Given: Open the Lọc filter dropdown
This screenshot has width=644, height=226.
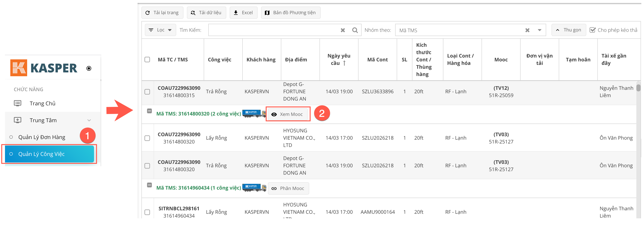Looking at the screenshot, I should coord(161,30).
